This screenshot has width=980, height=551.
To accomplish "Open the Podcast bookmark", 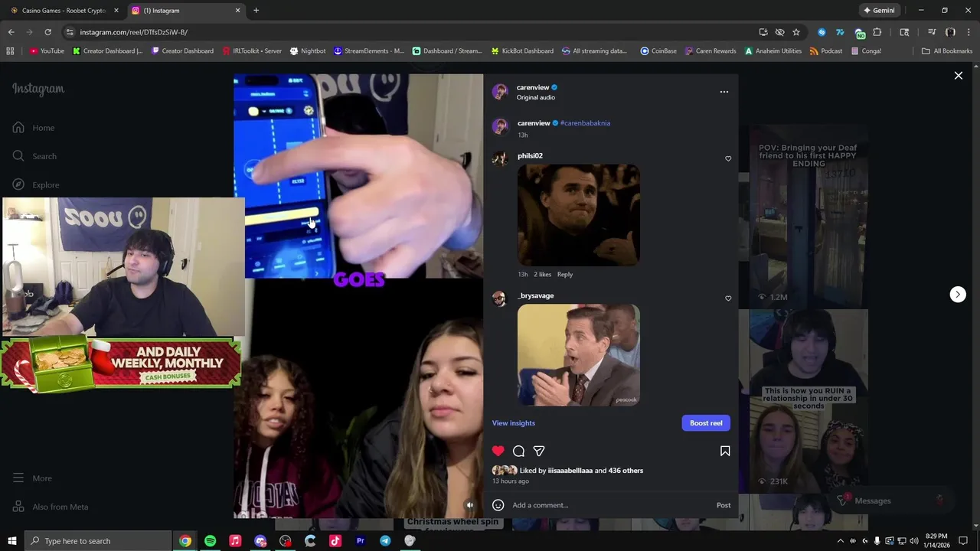I will click(826, 51).
